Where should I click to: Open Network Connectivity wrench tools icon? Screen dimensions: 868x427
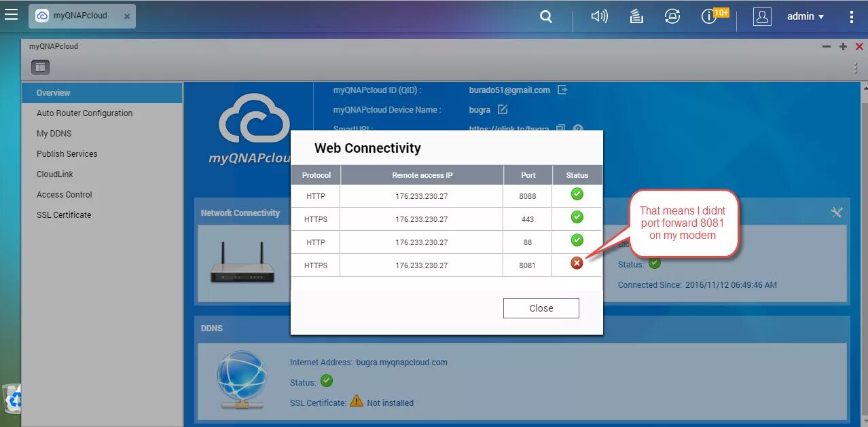[837, 212]
